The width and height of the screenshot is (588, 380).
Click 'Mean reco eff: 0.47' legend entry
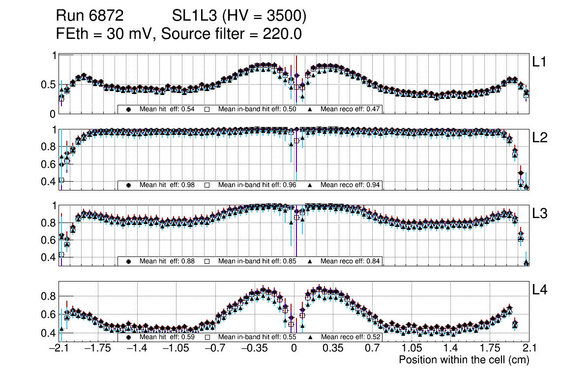pos(350,109)
